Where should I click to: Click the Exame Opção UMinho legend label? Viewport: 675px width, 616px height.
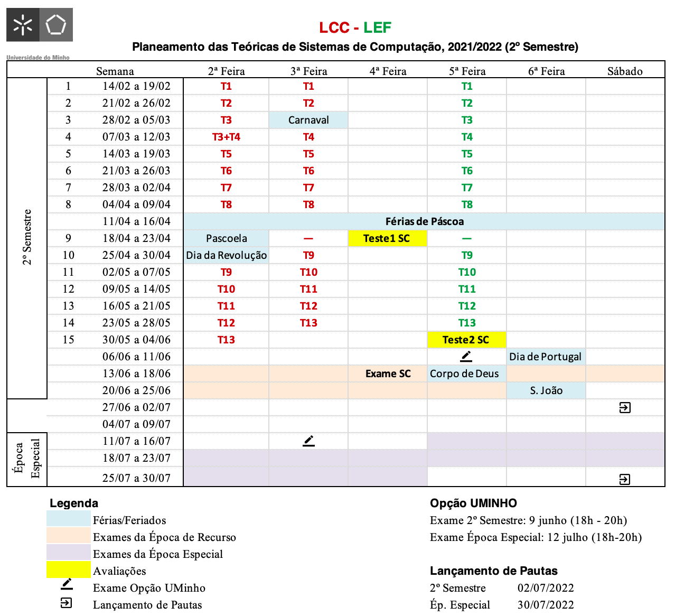[x=149, y=588]
